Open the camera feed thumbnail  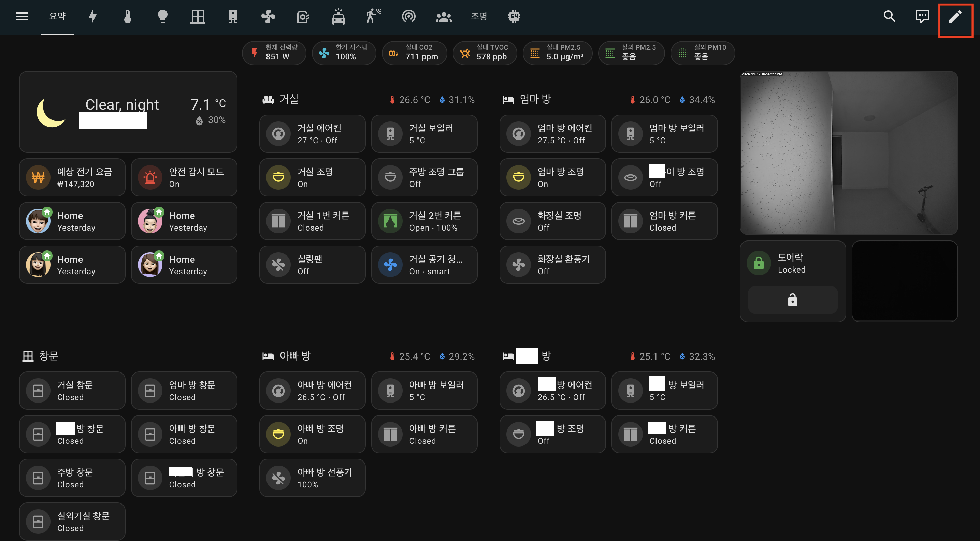848,153
